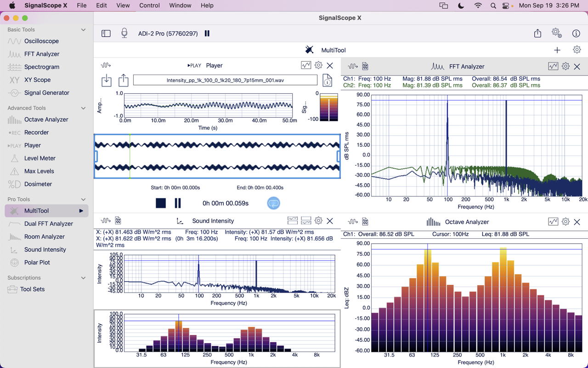Open Player panel settings gear
588x368 pixels.
[x=318, y=65]
